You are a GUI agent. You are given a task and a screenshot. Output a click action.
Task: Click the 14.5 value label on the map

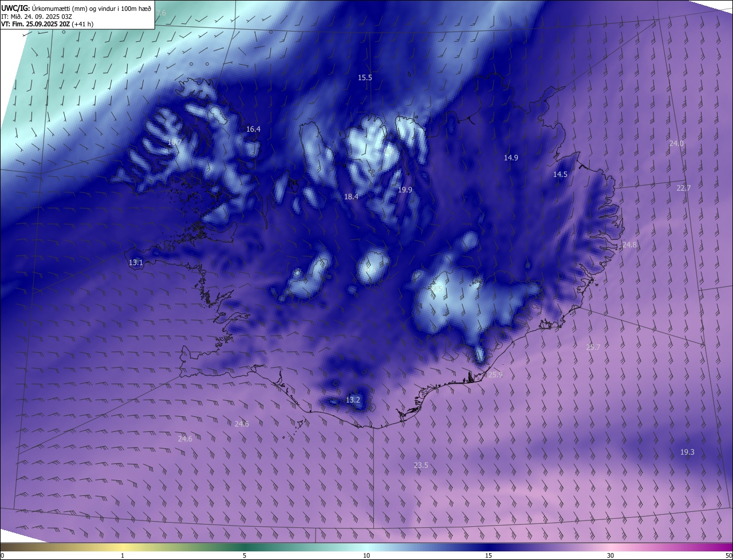[x=560, y=174]
